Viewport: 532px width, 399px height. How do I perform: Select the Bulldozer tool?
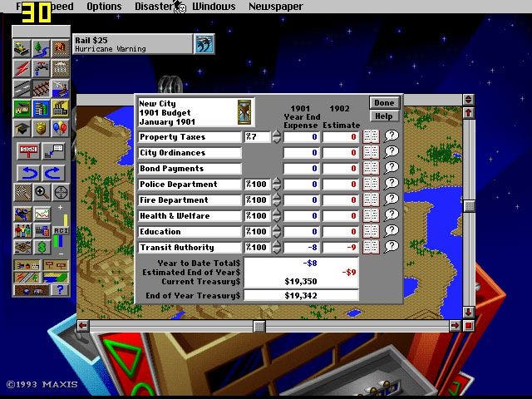22,48
